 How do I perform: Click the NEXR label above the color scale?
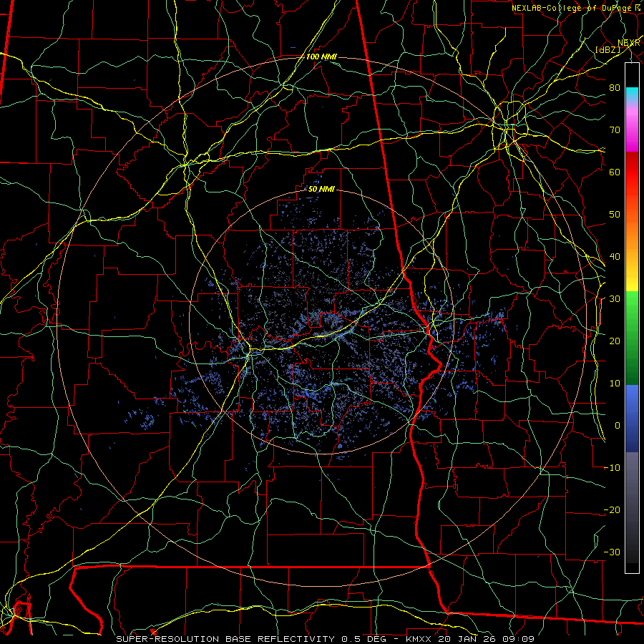[628, 43]
